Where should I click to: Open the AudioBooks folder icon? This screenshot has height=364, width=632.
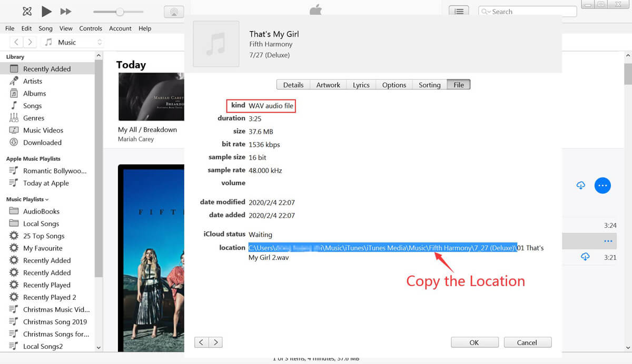pos(14,211)
